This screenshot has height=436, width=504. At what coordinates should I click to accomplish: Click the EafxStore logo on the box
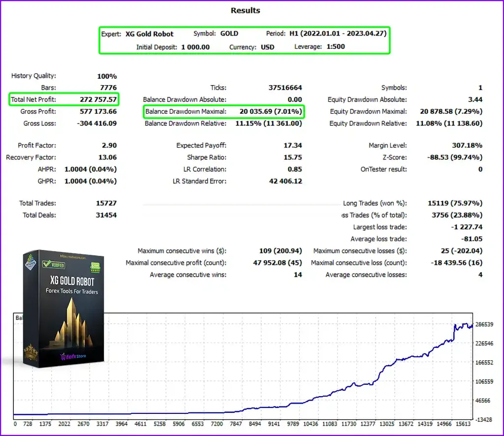click(73, 356)
